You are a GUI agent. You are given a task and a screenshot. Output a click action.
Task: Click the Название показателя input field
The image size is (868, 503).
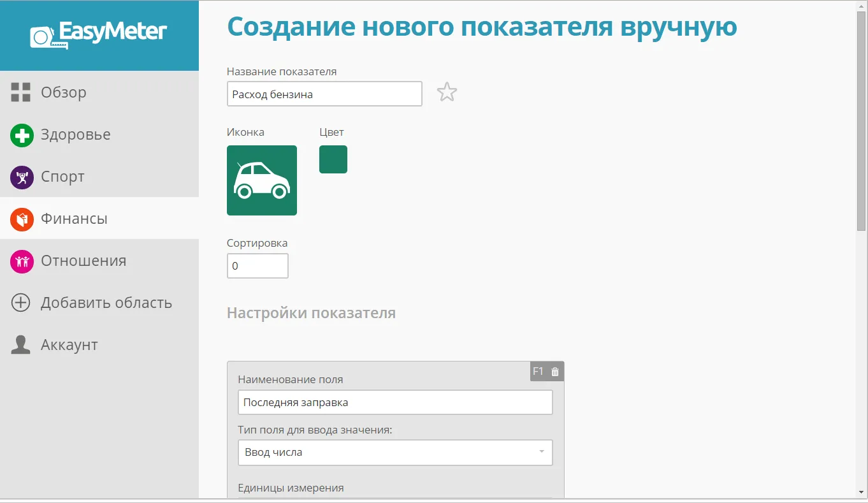pyautogui.click(x=324, y=93)
